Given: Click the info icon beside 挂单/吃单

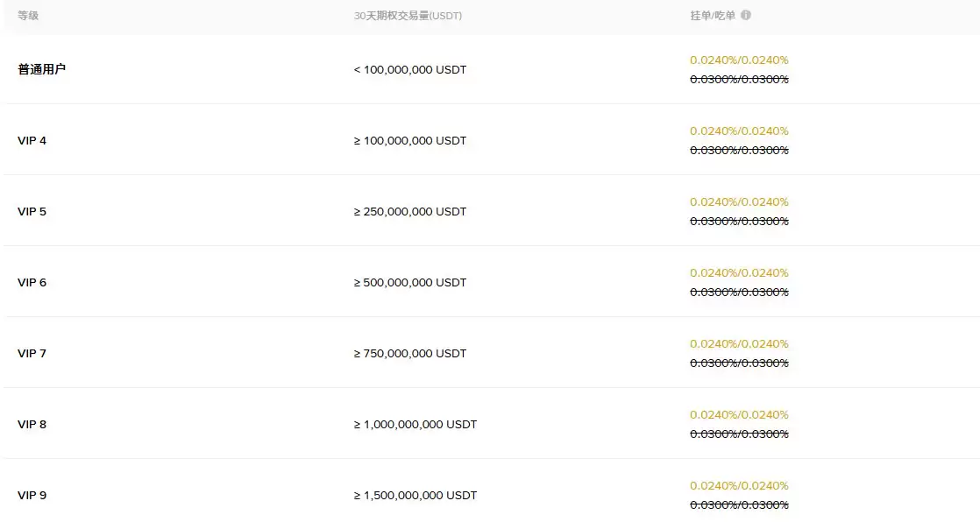Looking at the screenshot, I should click(x=746, y=15).
